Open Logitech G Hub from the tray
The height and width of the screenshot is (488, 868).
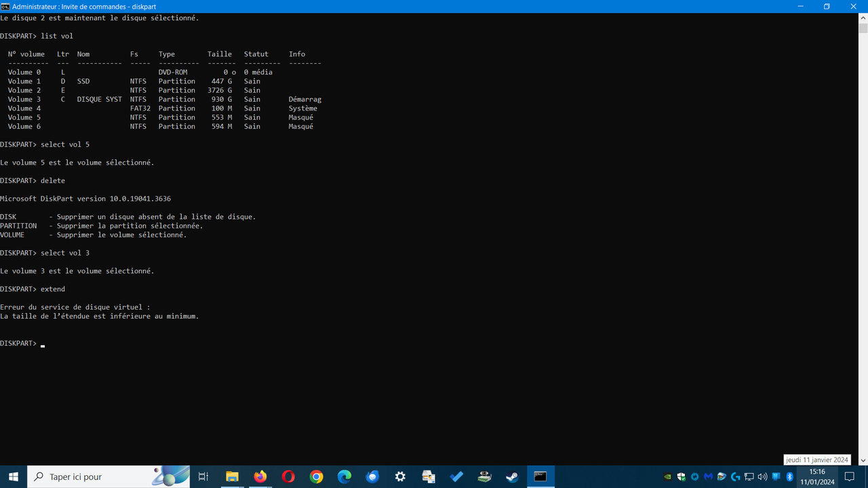pyautogui.click(x=735, y=476)
